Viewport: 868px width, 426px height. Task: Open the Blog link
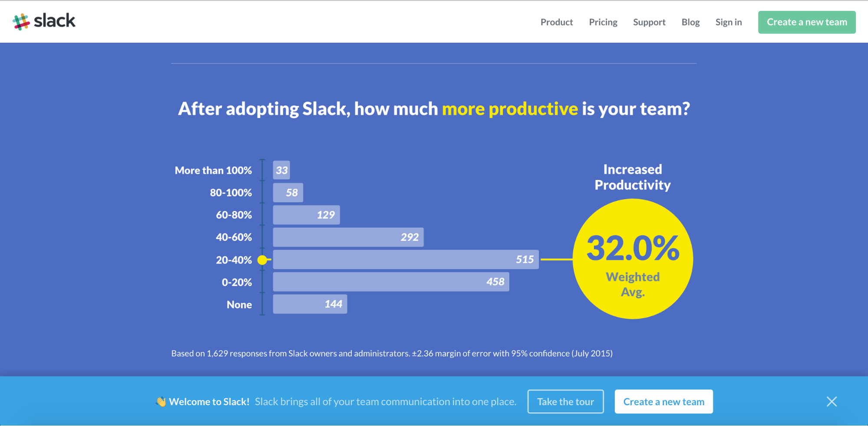tap(690, 22)
